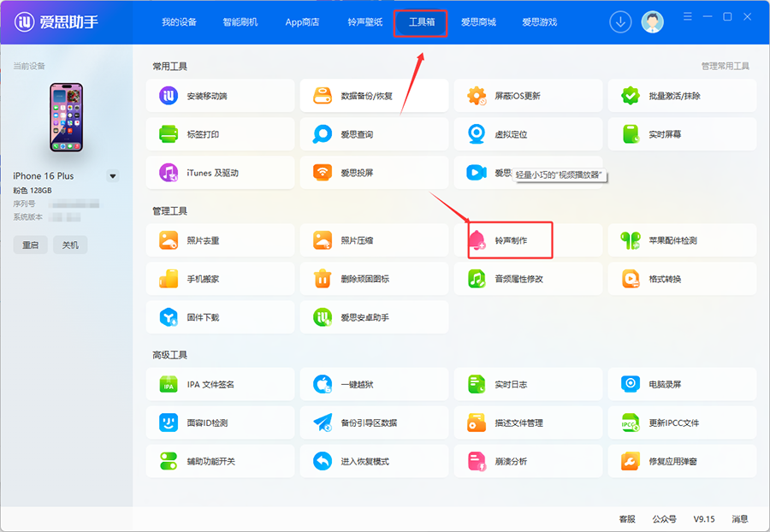Open the download manager arrow icon
The image size is (770, 532).
coord(620,22)
